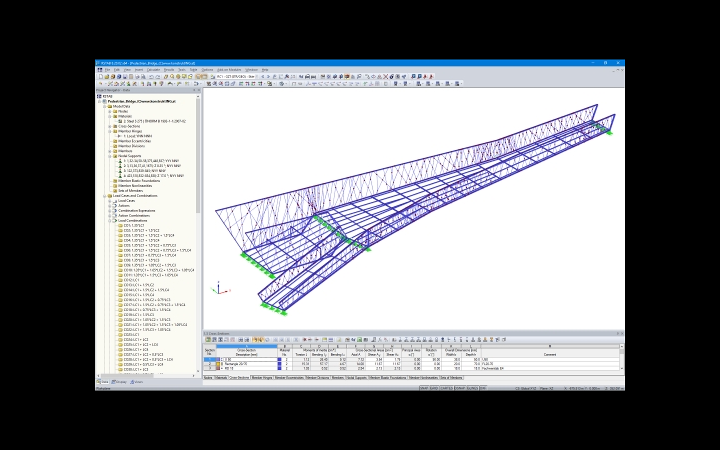Click the cross-sections table vertical scrollbar
Viewport: 720px width, 450px height.
pyautogui.click(x=622, y=358)
